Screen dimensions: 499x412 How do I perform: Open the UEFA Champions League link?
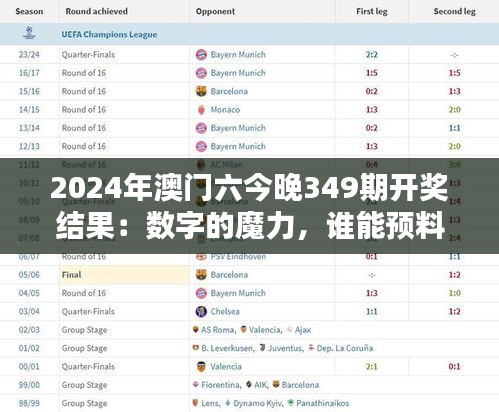tap(109, 34)
